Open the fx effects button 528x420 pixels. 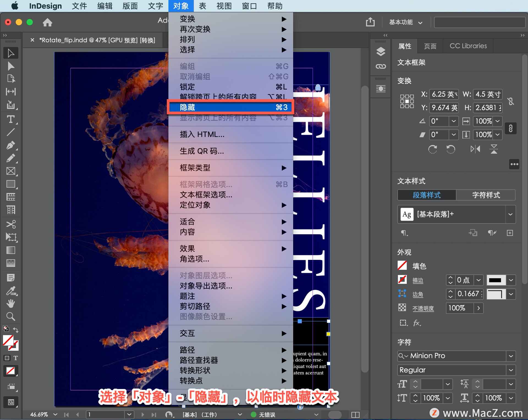click(417, 323)
